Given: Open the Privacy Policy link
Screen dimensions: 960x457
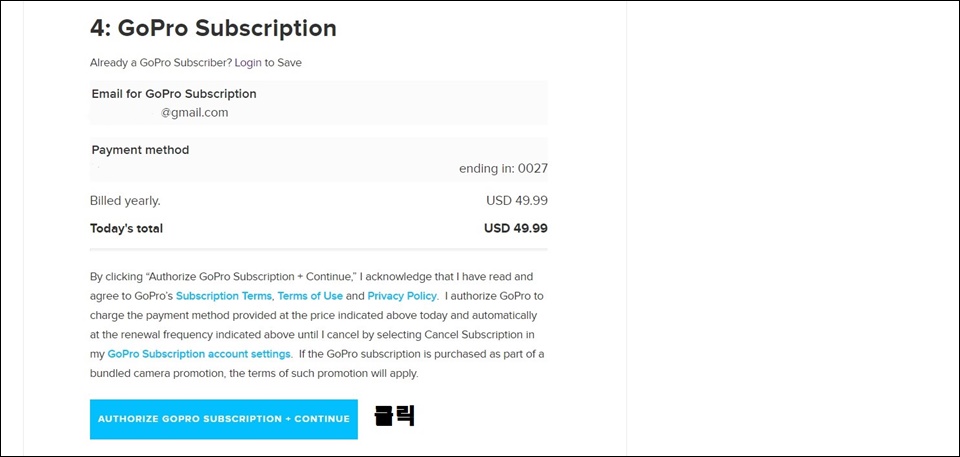Looking at the screenshot, I should (x=402, y=296).
